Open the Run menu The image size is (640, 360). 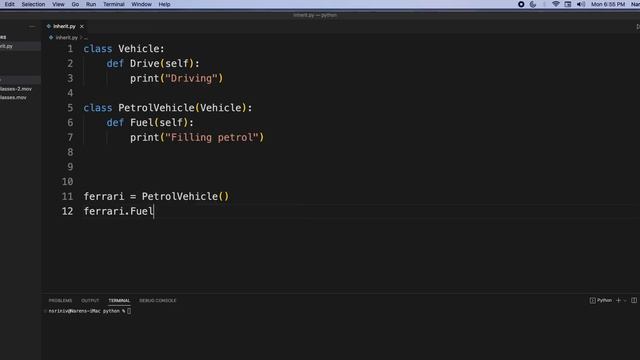[91, 4]
